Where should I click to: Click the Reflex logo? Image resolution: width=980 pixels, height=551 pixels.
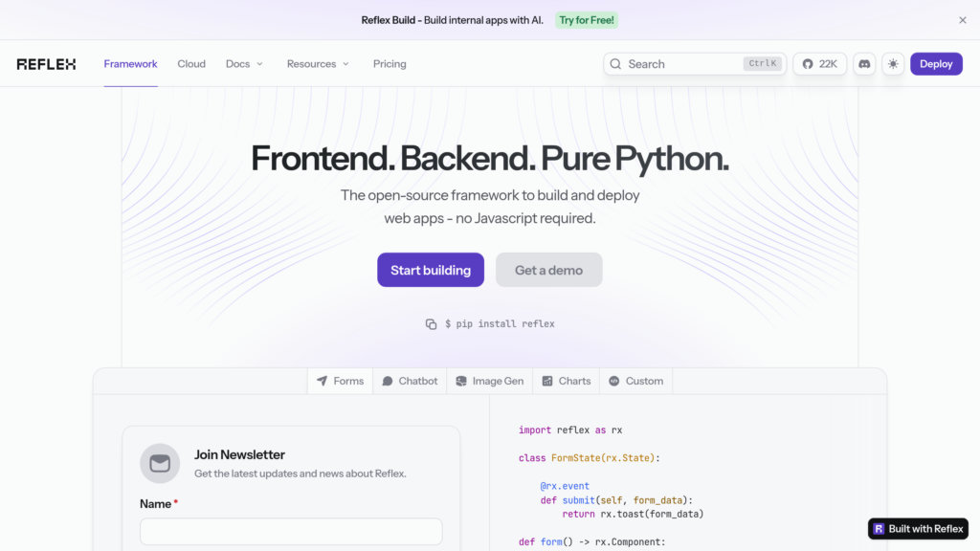coord(46,64)
